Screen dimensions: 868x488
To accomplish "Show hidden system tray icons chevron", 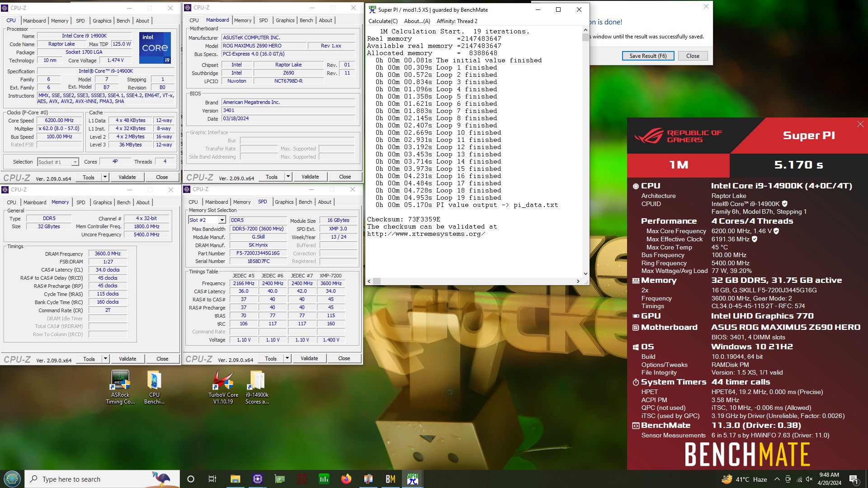I will 777,479.
